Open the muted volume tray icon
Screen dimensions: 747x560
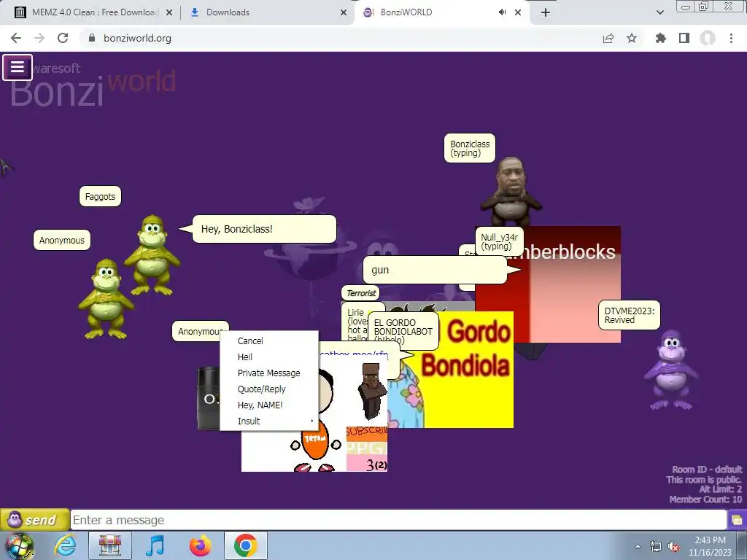pyautogui.click(x=673, y=547)
